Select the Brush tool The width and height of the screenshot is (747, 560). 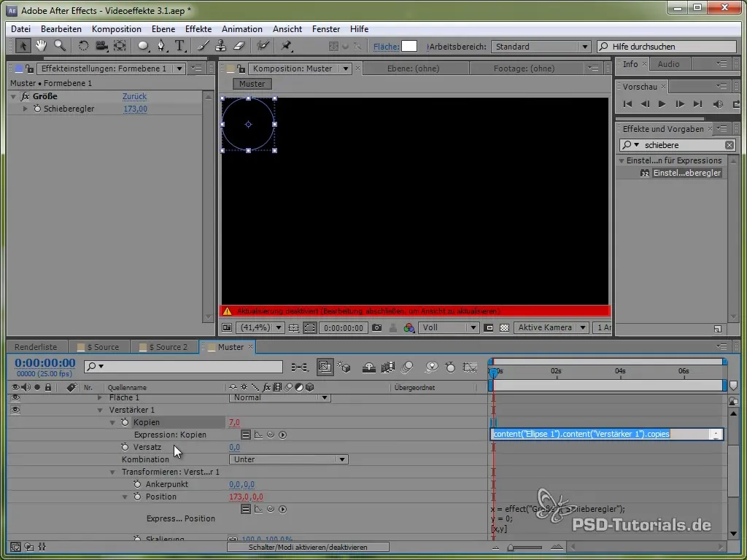203,46
